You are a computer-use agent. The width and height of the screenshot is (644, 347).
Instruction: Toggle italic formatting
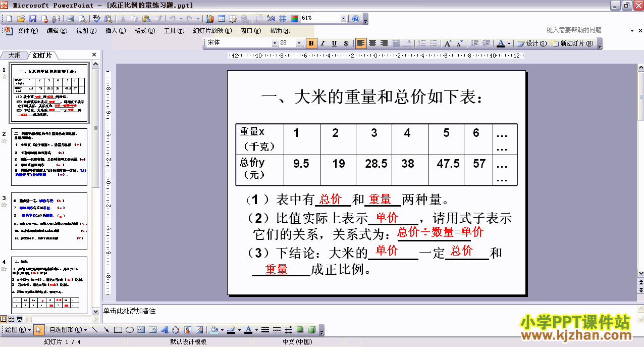323,43
